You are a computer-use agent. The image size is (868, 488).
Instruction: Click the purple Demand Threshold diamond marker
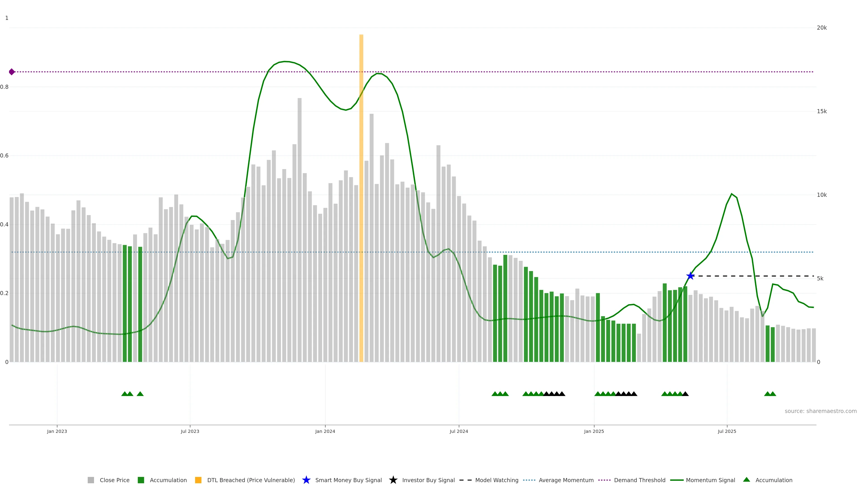click(12, 72)
